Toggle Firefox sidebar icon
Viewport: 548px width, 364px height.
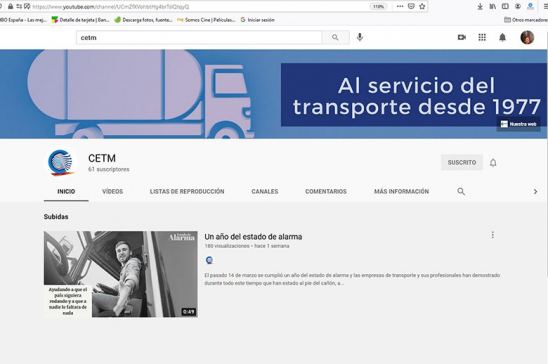tap(505, 6)
